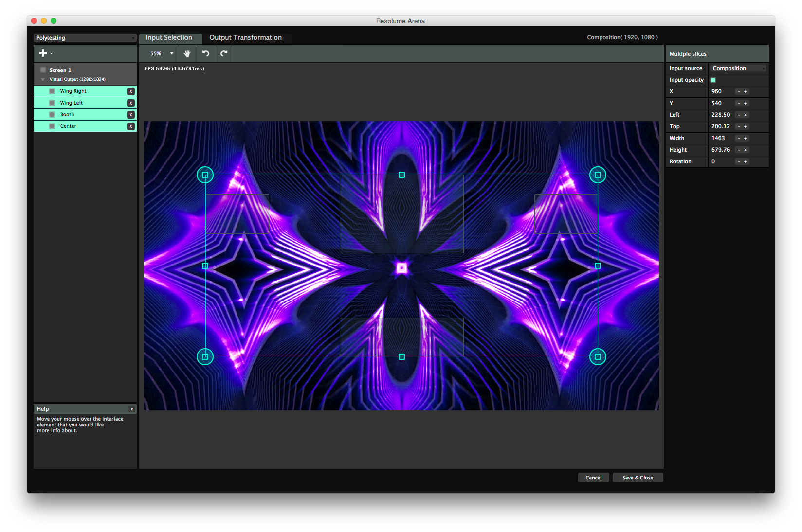Image resolution: width=802 pixels, height=532 pixels.
Task: Click the plus icon to add slice
Action: [43, 53]
